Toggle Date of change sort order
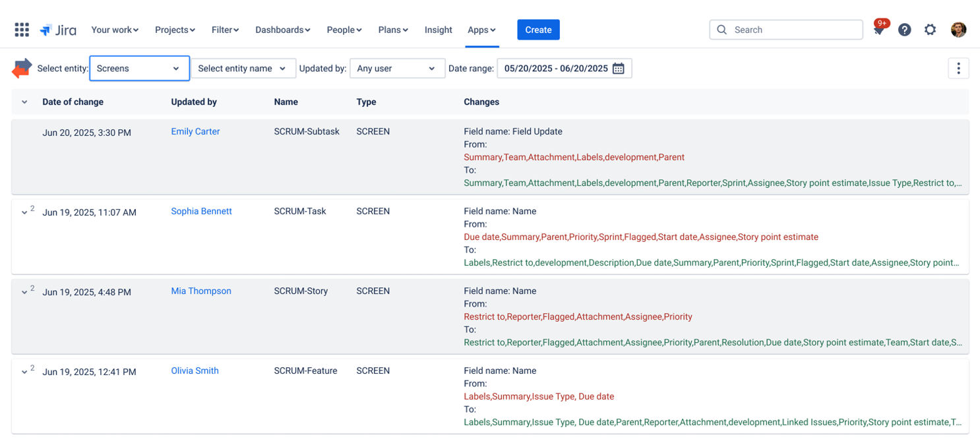980x443 pixels. pyautogui.click(x=24, y=102)
